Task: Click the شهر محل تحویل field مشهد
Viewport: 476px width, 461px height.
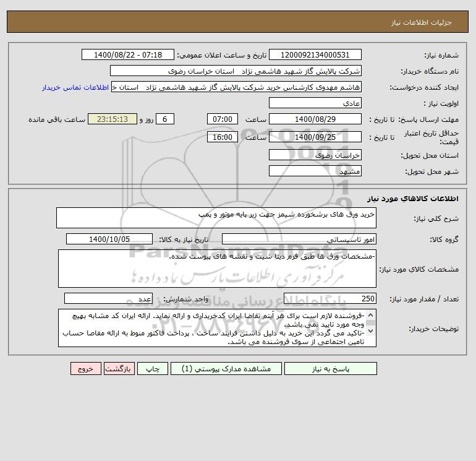Action: [x=315, y=171]
